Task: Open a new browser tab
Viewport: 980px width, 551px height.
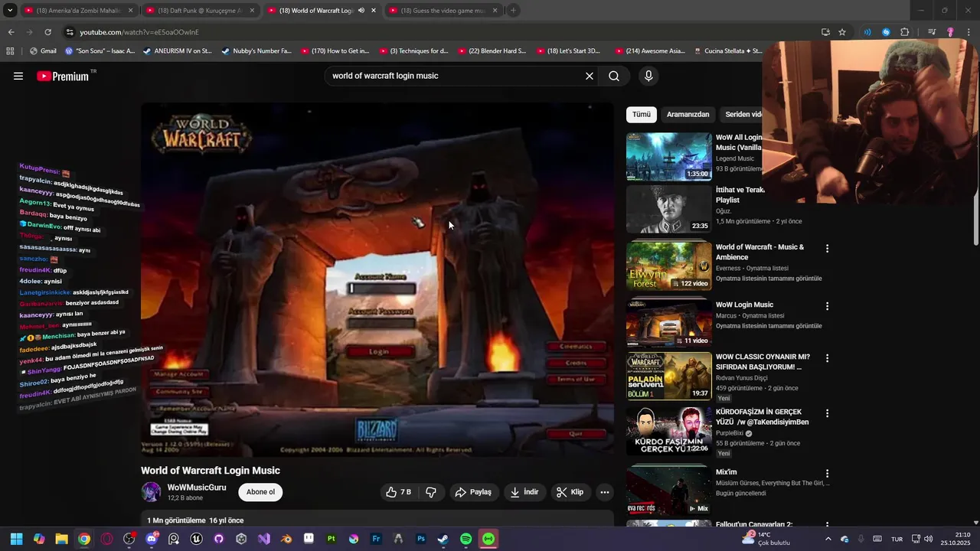Action: 513,11
